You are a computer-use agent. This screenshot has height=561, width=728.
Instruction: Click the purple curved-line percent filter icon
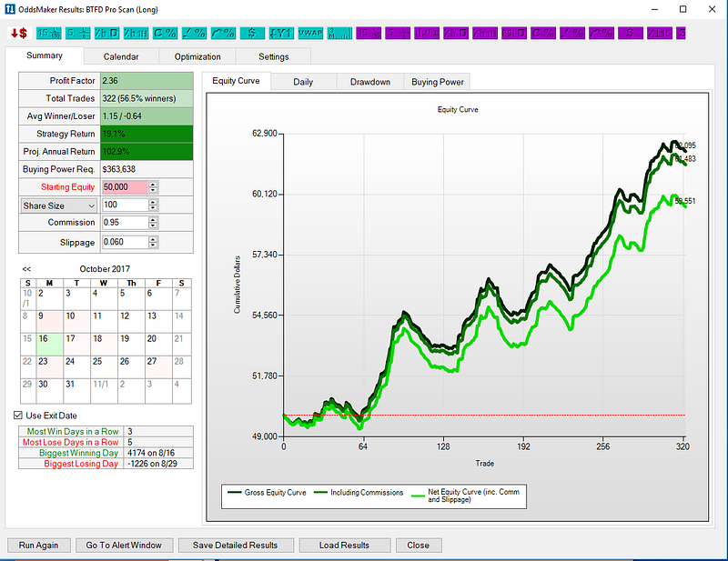[602, 34]
